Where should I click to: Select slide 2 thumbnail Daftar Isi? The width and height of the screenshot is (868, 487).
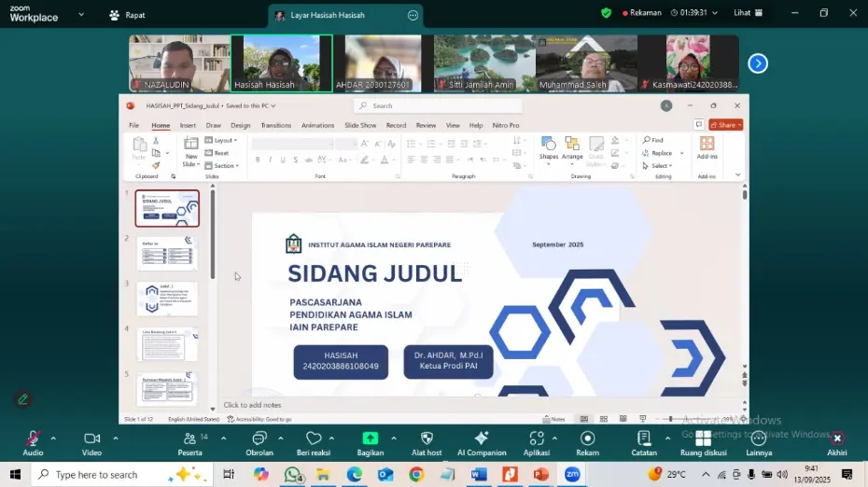(167, 254)
